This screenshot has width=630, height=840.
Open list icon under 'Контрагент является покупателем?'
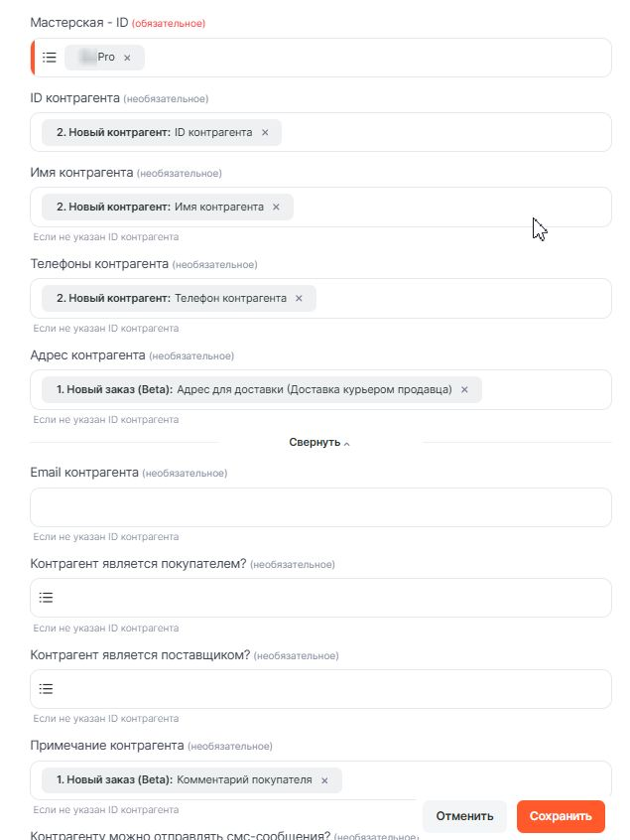point(46,598)
